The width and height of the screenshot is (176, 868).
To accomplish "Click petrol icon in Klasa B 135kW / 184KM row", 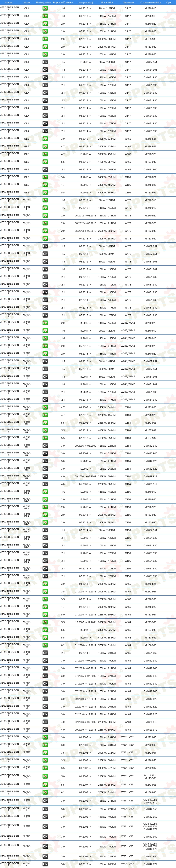I will coord(45,353).
